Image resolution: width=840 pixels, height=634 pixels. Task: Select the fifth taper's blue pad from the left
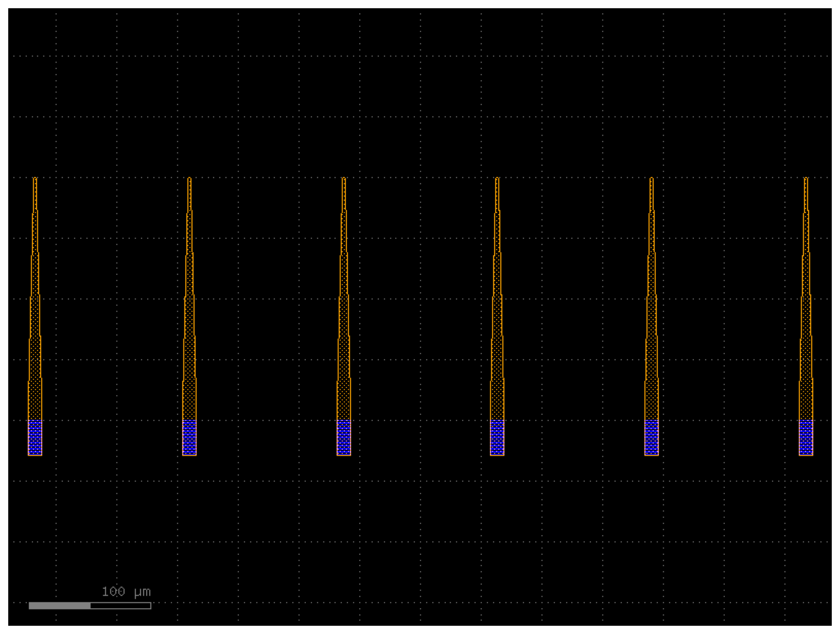pos(652,438)
